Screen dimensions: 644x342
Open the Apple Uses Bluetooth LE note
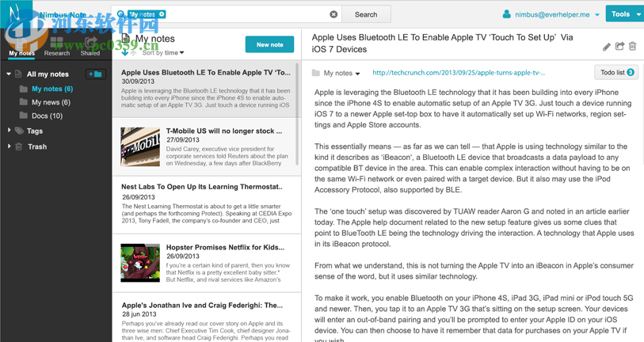205,89
